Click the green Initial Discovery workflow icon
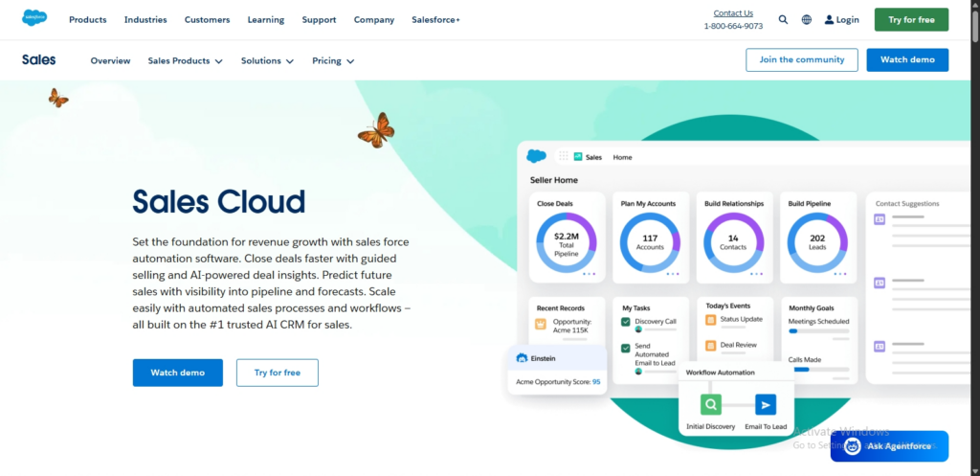This screenshot has height=476, width=980. (710, 404)
